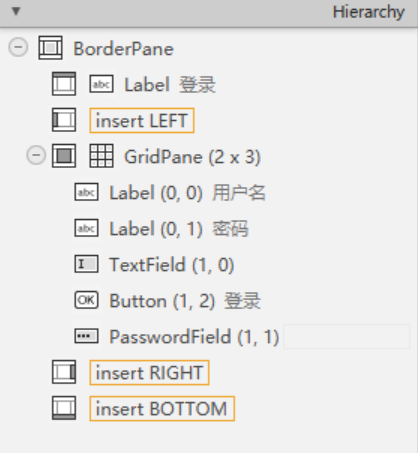Click the BOTTOM position icon
The image size is (418, 453).
click(64, 408)
